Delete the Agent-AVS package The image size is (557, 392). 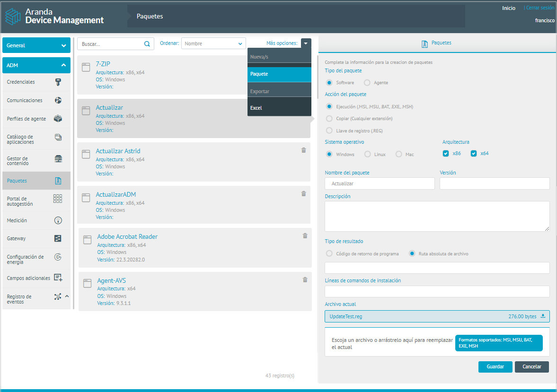tap(305, 280)
